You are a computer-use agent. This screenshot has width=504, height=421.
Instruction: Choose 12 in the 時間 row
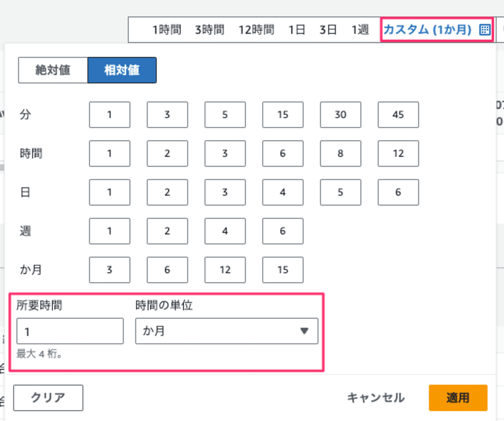pos(398,154)
